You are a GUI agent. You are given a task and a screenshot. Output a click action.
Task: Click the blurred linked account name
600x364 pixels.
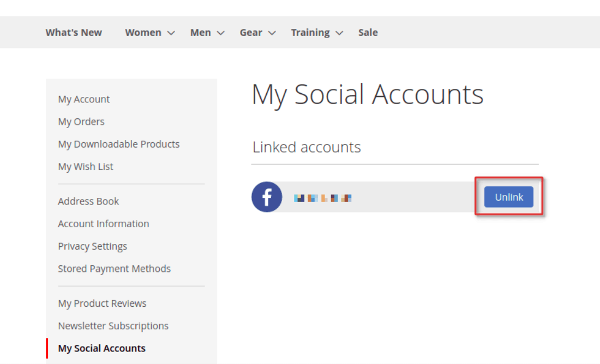click(x=323, y=198)
